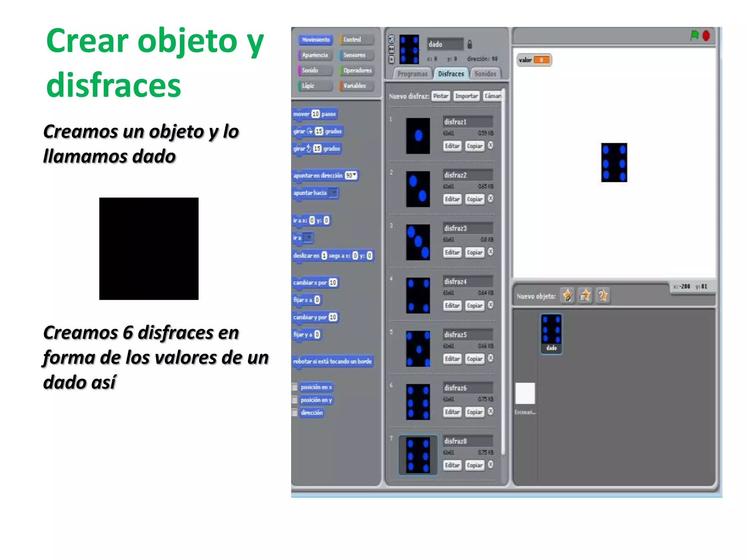Screen dimensions: 747x560
Task: Enable posición en y checkbox
Action: 295,400
